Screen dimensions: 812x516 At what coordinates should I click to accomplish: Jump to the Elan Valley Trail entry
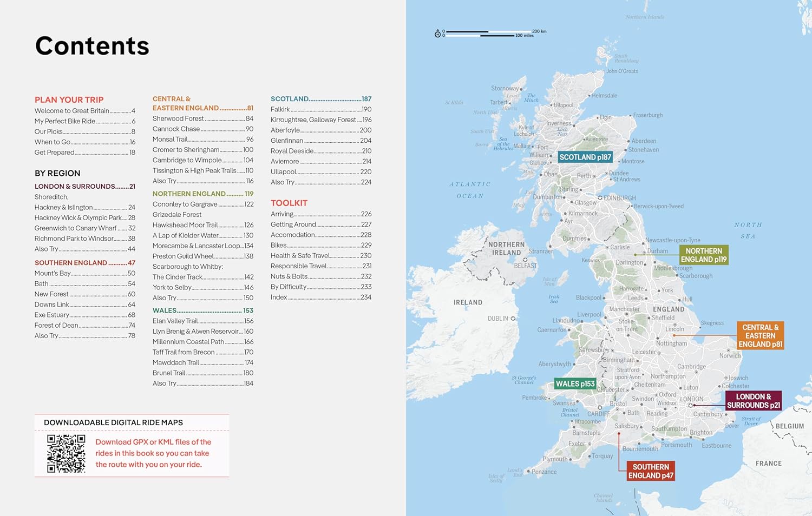click(x=202, y=321)
